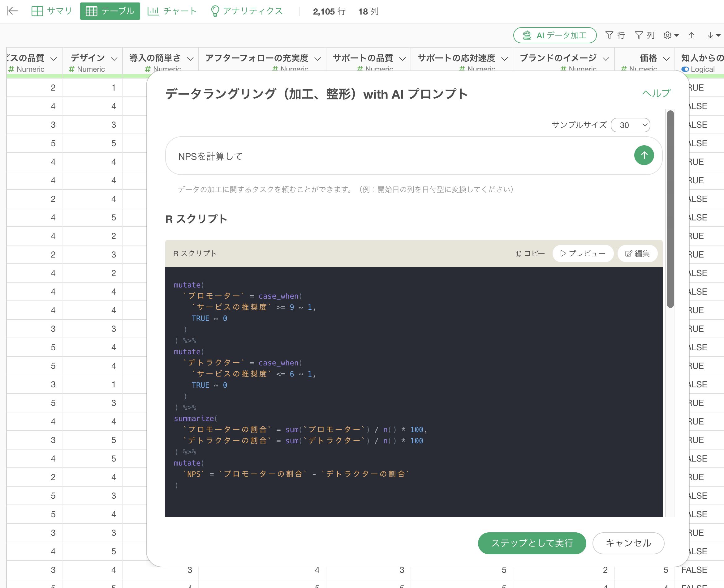
Task: Open the ブランドのイメージ column dropdown arrow
Action: tap(606, 59)
